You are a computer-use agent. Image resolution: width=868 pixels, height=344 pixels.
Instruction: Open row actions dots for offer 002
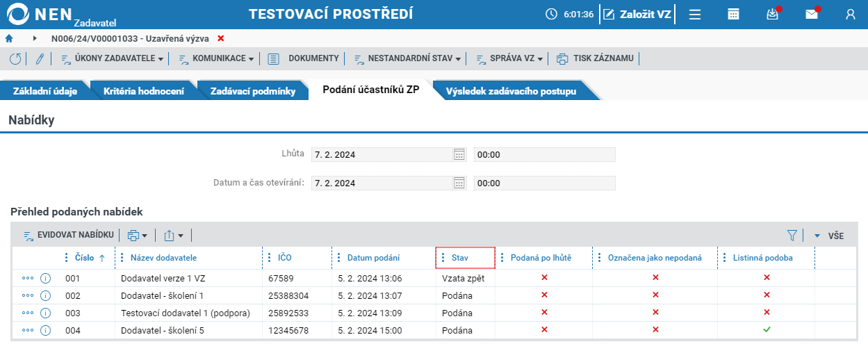tap(28, 295)
